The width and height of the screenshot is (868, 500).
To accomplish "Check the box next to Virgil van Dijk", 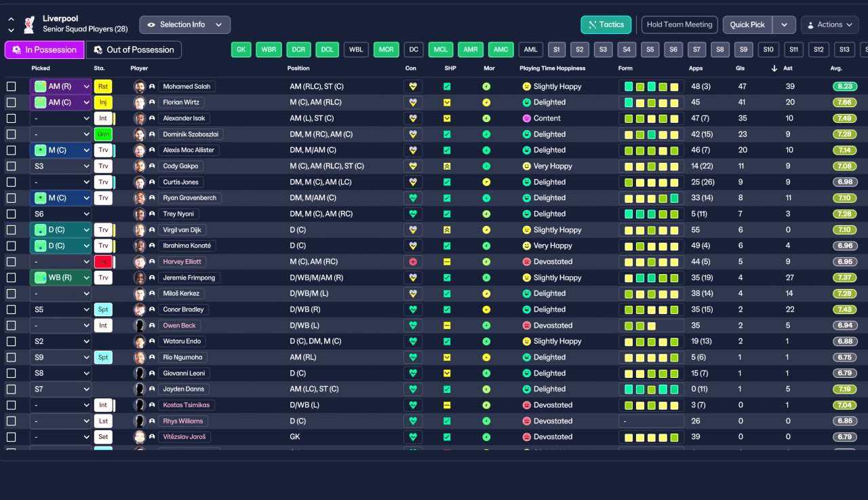I will [x=11, y=230].
